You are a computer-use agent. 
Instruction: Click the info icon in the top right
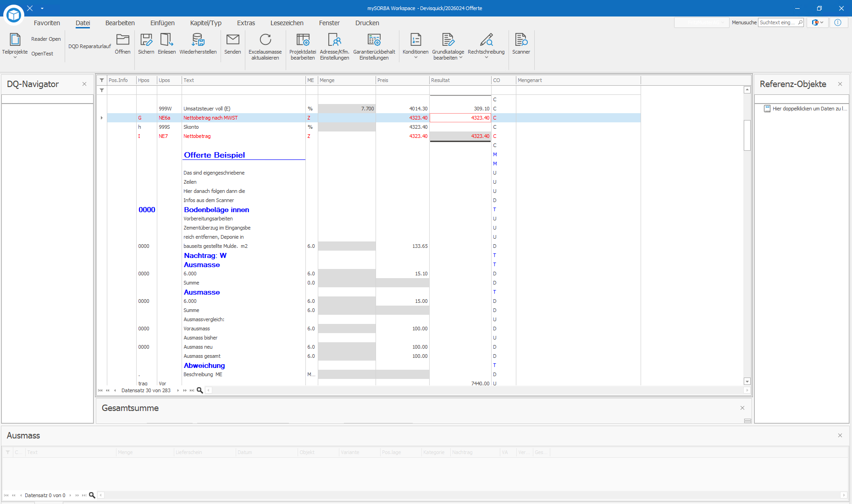(x=838, y=22)
